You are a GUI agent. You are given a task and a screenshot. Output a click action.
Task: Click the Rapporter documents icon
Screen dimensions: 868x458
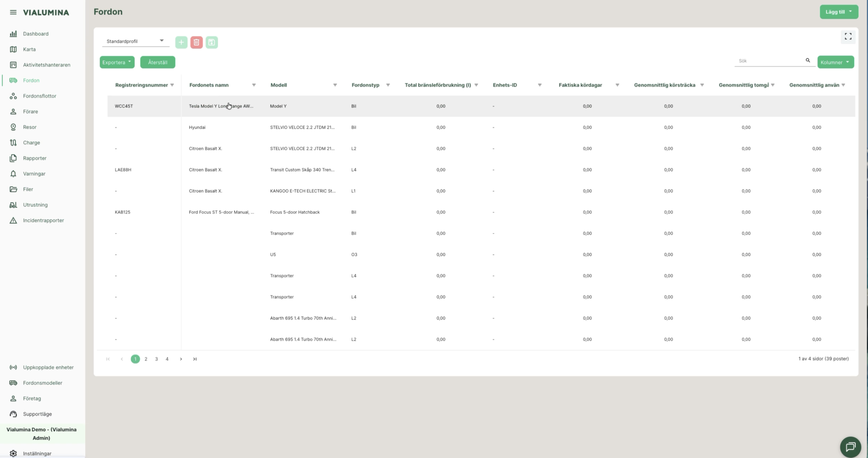13,158
